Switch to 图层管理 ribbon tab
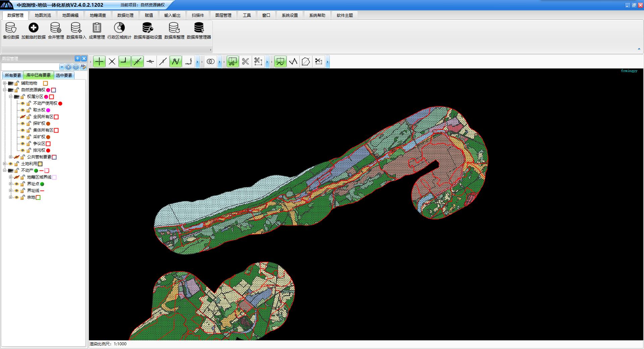644x349 pixels. pos(223,15)
